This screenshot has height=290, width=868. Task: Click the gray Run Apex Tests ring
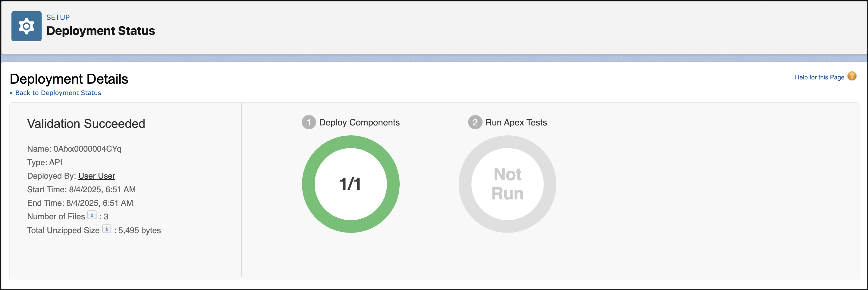click(507, 142)
